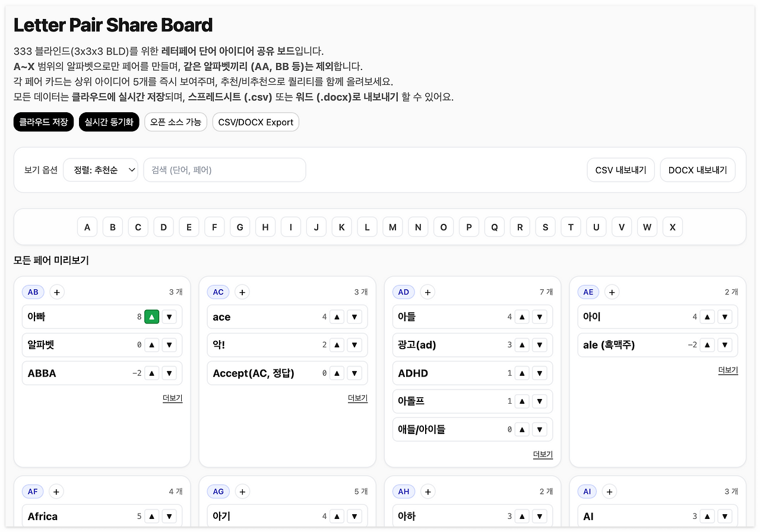This screenshot has width=760, height=532.
Task: Select the letter A filter
Action: click(87, 226)
